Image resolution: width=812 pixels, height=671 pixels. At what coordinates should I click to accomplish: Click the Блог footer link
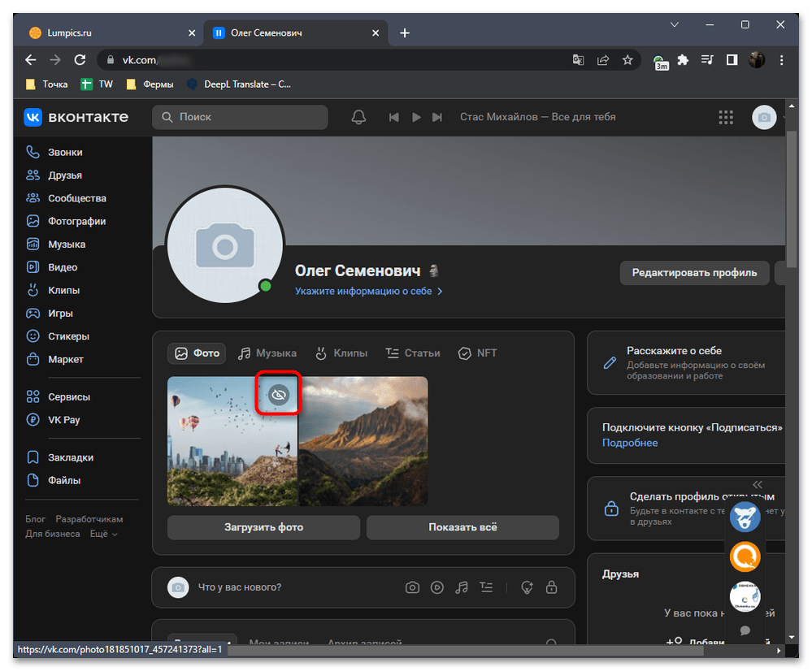click(35, 519)
